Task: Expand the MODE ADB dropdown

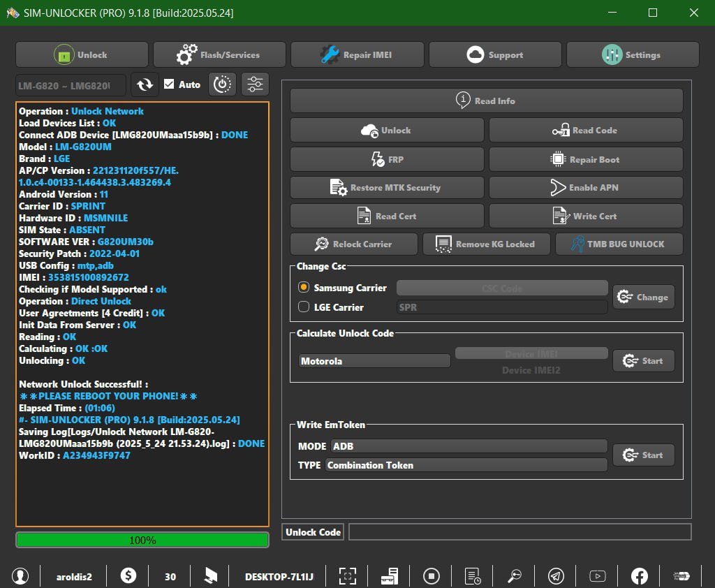Action: (469, 446)
